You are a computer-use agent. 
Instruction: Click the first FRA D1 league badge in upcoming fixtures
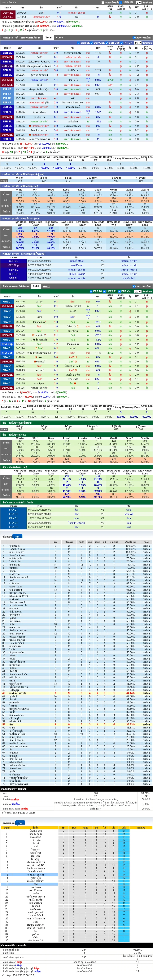tap(13, 510)
